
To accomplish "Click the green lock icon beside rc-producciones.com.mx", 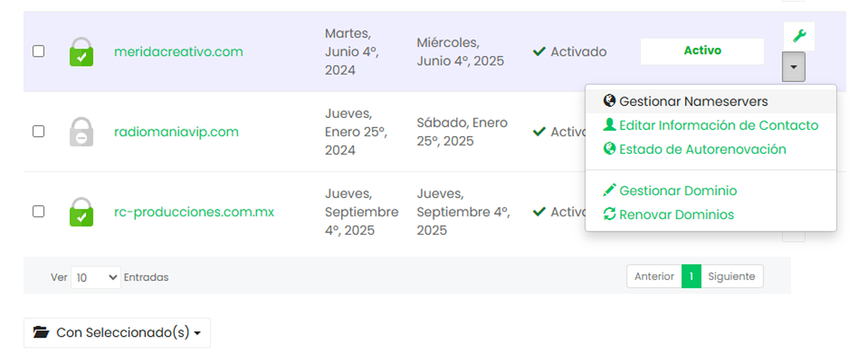I will click(81, 212).
